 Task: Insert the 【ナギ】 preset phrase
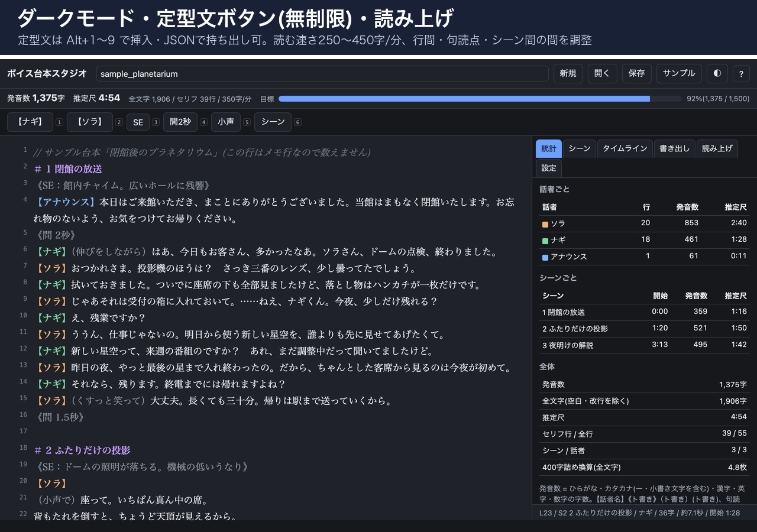[30, 122]
